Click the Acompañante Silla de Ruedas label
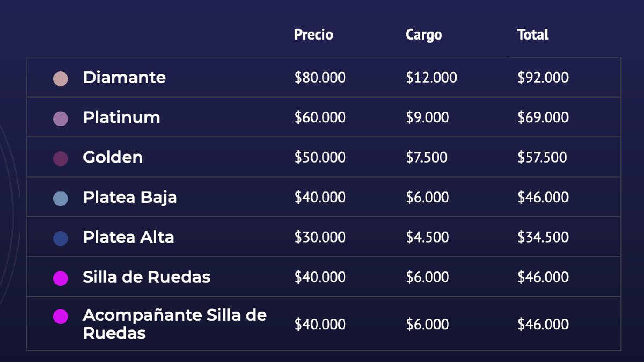 pyautogui.click(x=174, y=323)
